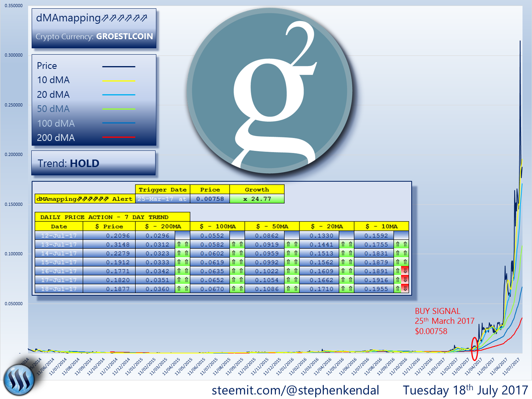
Task: Click the 0.050000 y-axis label
Action: tap(13, 304)
